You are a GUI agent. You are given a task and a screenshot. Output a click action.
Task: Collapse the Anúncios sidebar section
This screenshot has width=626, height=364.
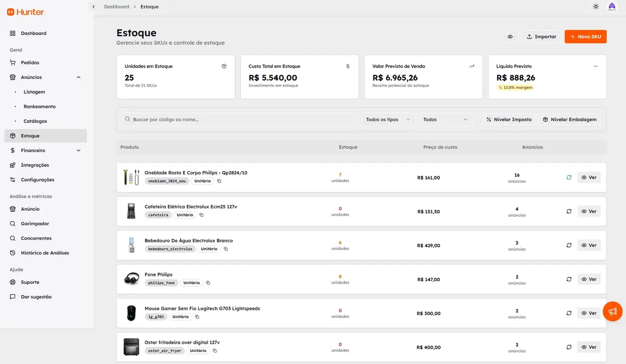coord(45,77)
